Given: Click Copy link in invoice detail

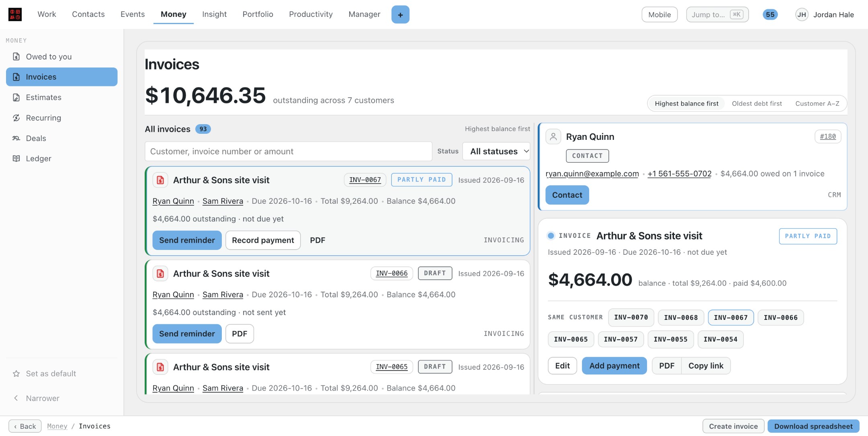Looking at the screenshot, I should pyautogui.click(x=706, y=366).
